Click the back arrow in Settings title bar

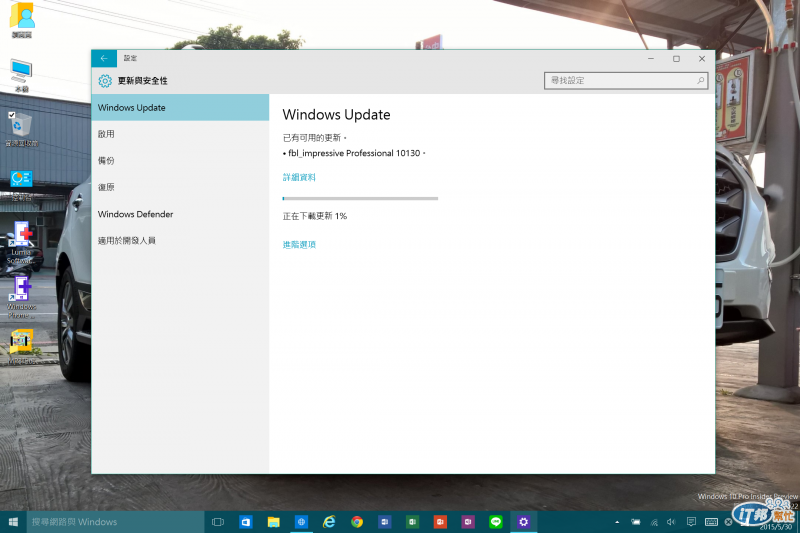(x=104, y=58)
